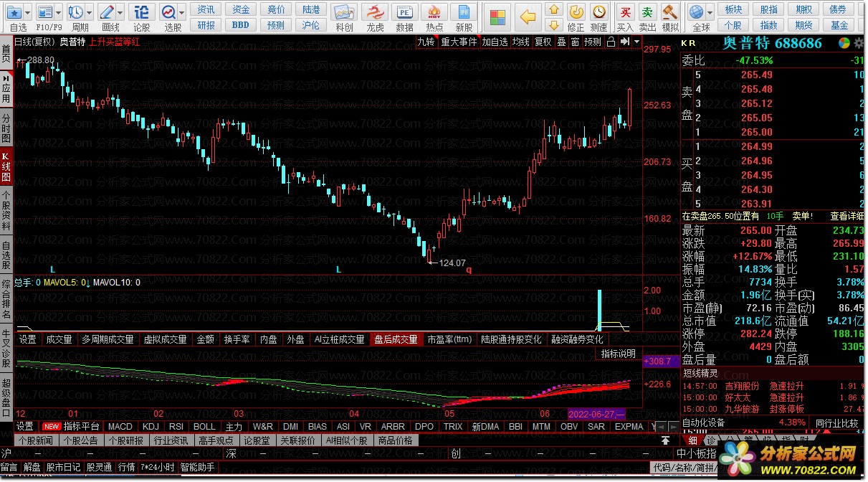
Task: Open the 全球 globe markets icon
Action: tap(697, 12)
